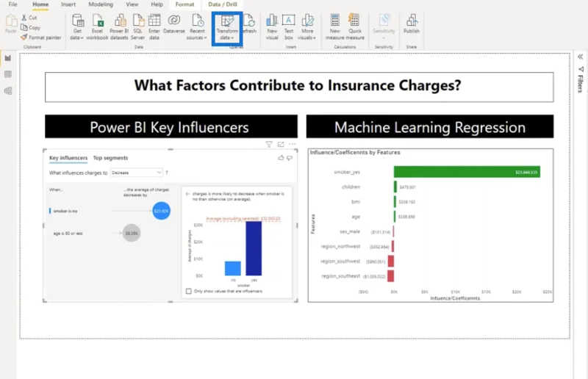The height and width of the screenshot is (379, 588).
Task: Click the Excel workbook icon
Action: click(98, 21)
